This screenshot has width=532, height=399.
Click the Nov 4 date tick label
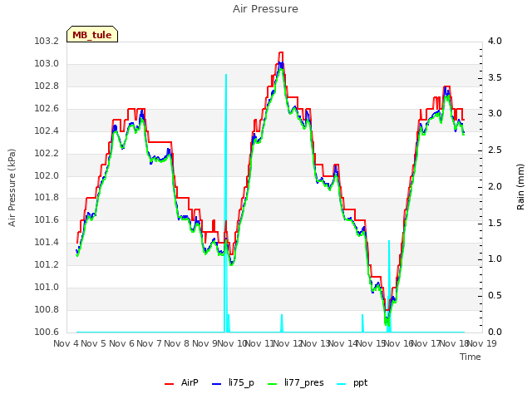pyautogui.click(x=66, y=343)
